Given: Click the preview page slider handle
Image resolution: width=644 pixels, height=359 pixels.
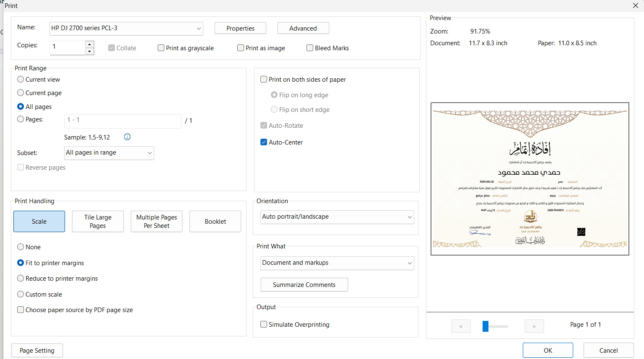Looking at the screenshot, I should tap(486, 326).
